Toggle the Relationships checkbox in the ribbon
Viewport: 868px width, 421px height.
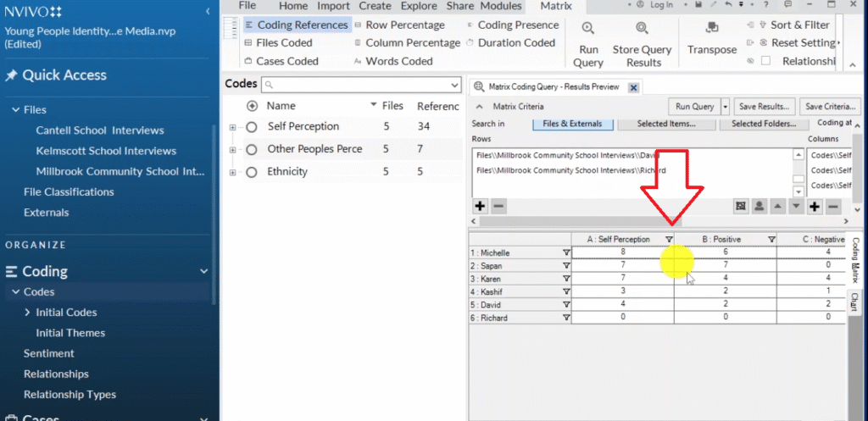766,61
